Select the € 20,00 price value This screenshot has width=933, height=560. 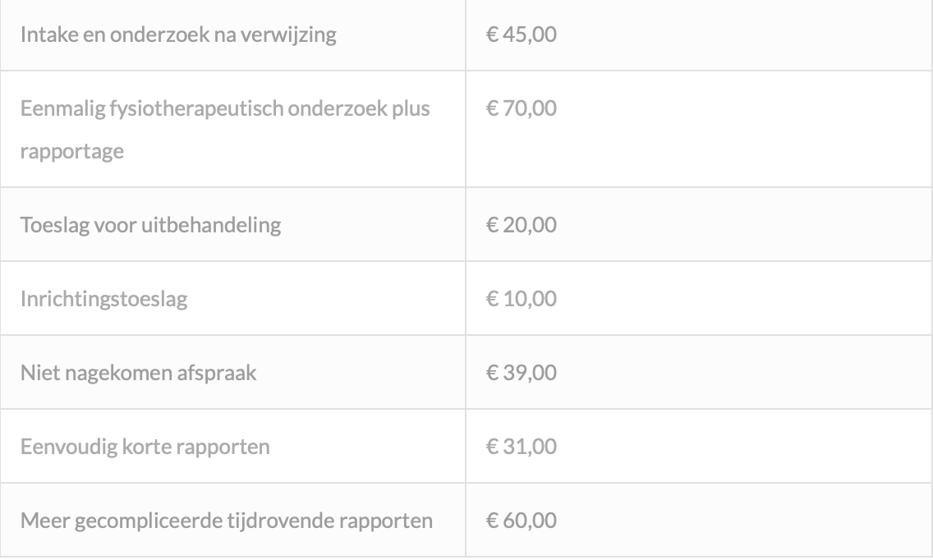(522, 225)
